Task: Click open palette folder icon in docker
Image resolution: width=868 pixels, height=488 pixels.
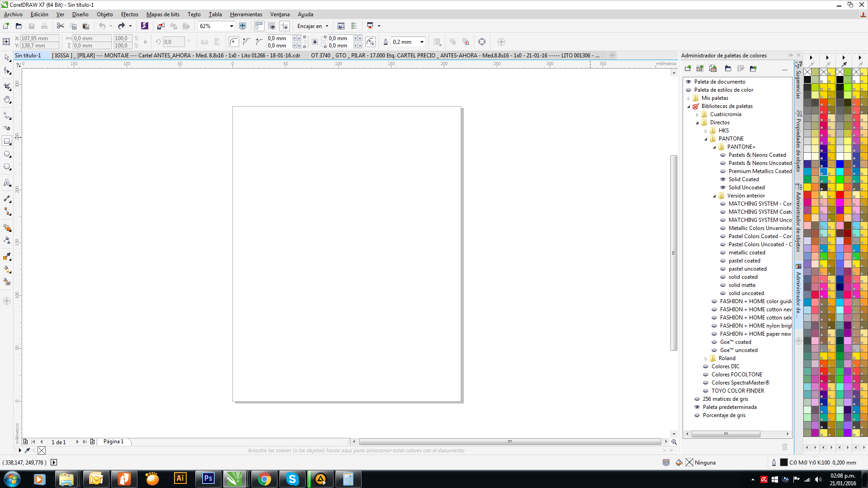Action: point(728,69)
